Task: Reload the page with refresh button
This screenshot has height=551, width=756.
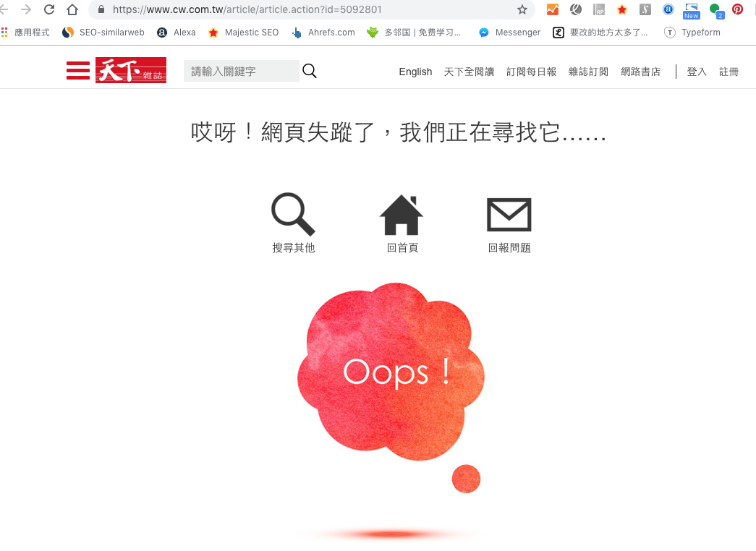Action: pos(49,9)
